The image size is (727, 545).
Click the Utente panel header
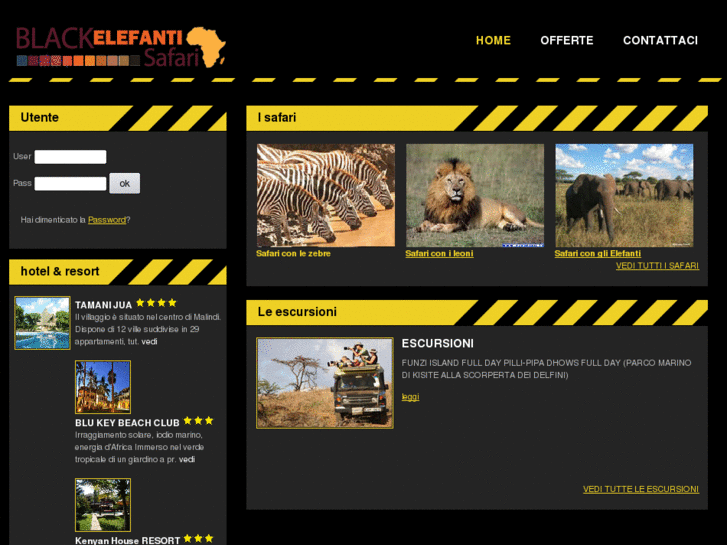click(x=118, y=118)
